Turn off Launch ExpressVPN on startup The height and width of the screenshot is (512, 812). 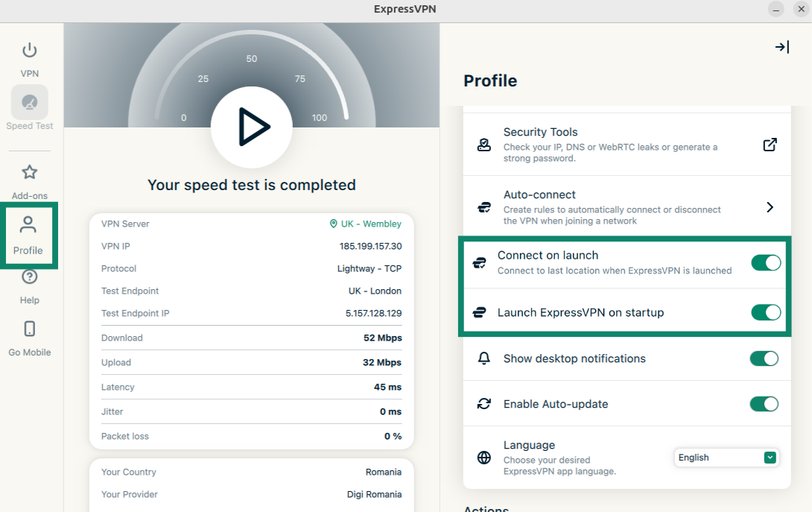tap(765, 312)
